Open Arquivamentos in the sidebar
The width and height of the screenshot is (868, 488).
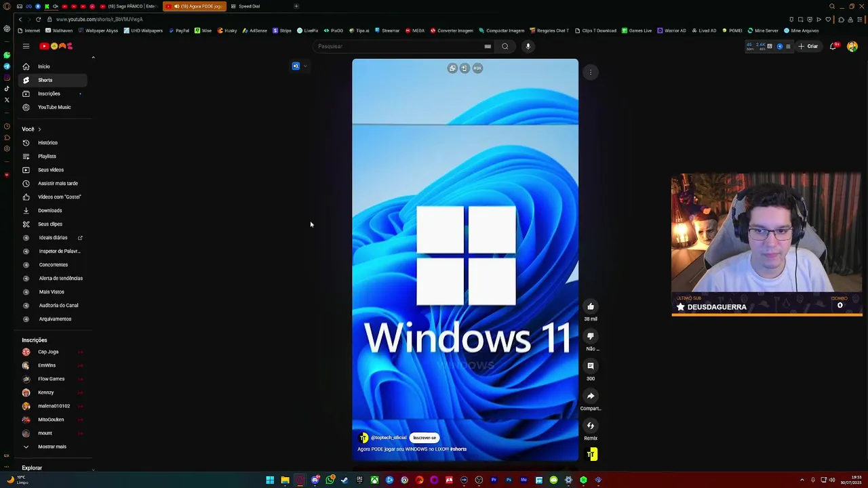52,319
